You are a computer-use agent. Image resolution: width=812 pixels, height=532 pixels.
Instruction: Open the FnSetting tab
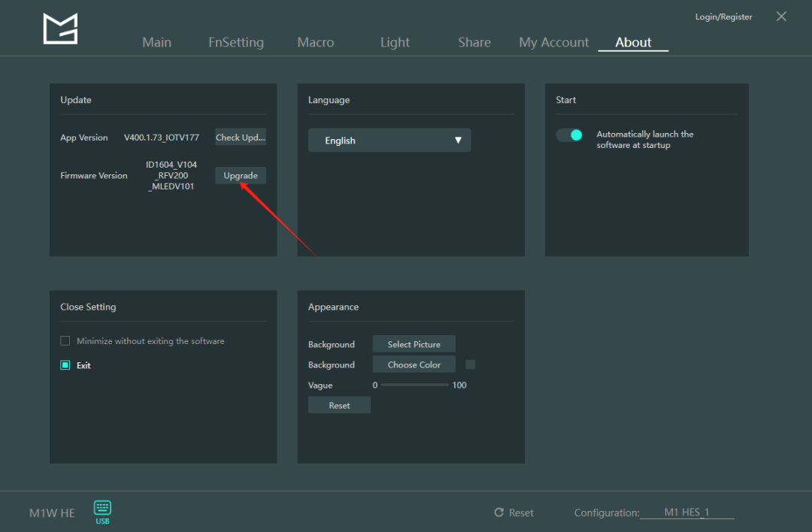tap(236, 42)
